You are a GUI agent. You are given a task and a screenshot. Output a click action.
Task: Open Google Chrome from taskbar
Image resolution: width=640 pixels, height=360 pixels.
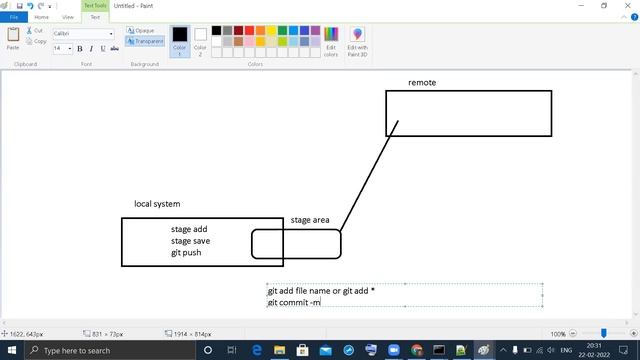(417, 350)
